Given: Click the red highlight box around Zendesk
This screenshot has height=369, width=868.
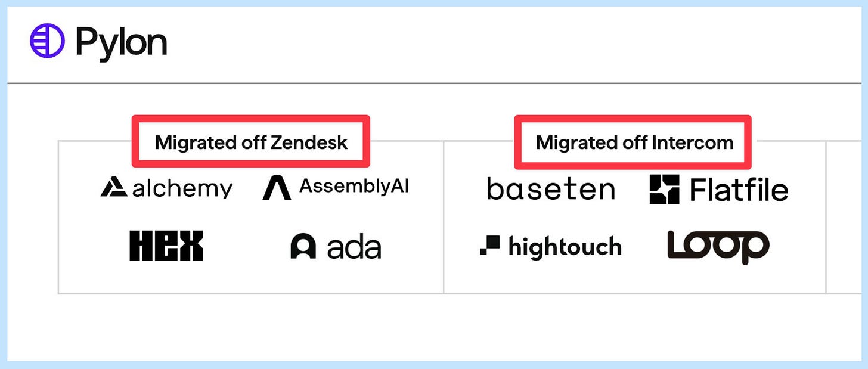Looking at the screenshot, I should pos(251,141).
